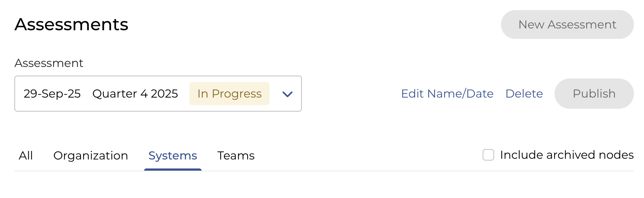Image resolution: width=644 pixels, height=198 pixels.
Task: Click the In Progress status badge
Action: pos(229,94)
